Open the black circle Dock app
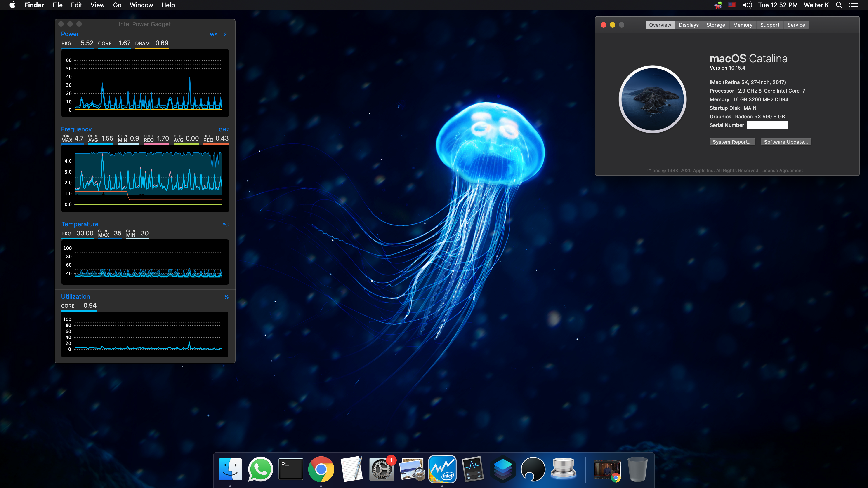Viewport: 868px width, 488px height. coord(533,469)
